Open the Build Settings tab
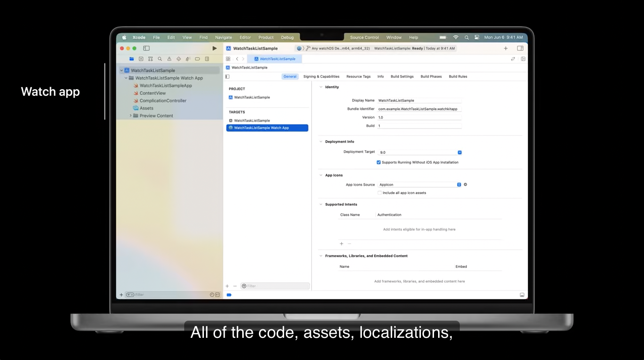 (402, 77)
